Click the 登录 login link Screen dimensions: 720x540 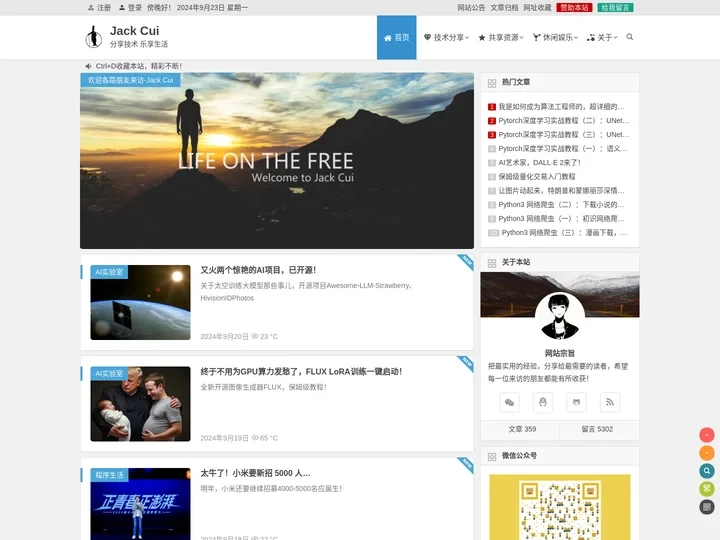130,7
